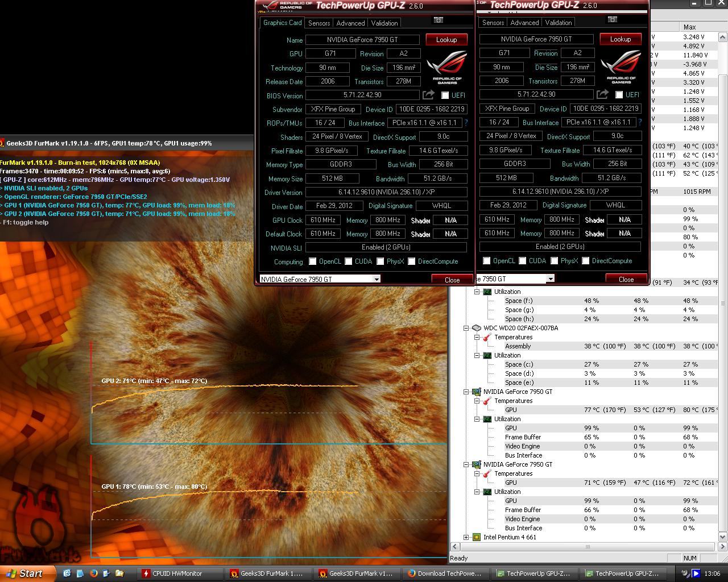
Task: Click the screenshot camera icon in left GPU-Z
Action: (438, 20)
